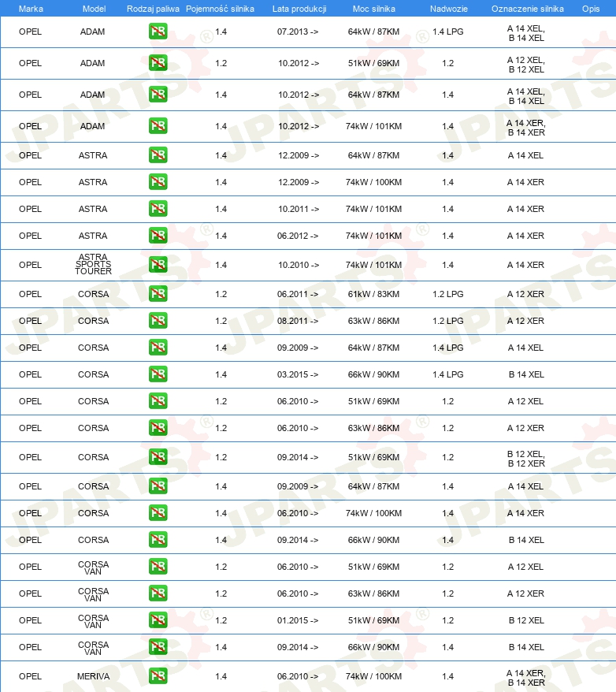Click the 06.2011 -> production date

tap(298, 294)
